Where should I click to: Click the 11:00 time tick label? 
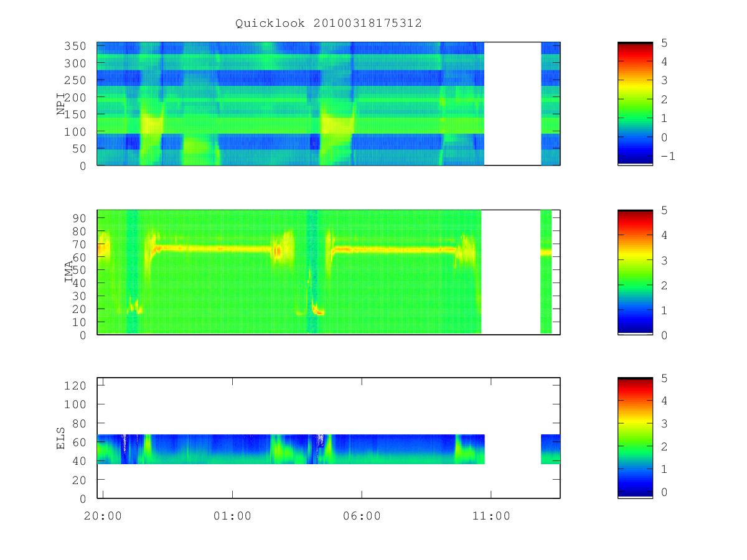pos(491,516)
